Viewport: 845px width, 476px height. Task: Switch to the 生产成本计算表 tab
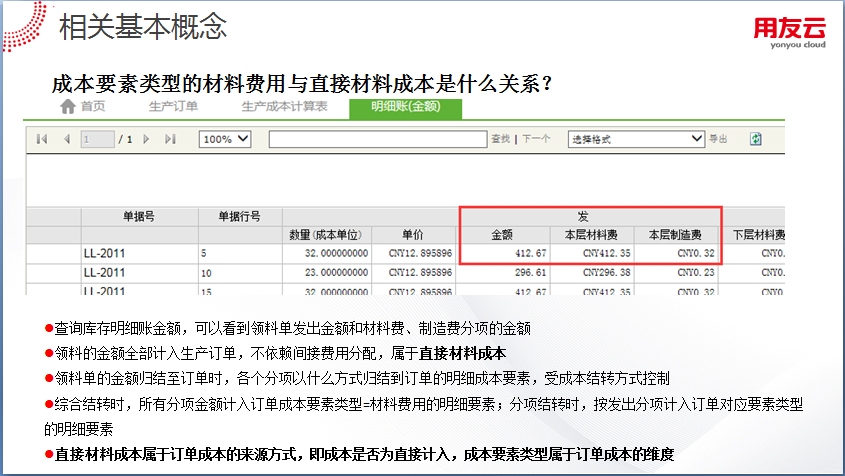tap(284, 106)
